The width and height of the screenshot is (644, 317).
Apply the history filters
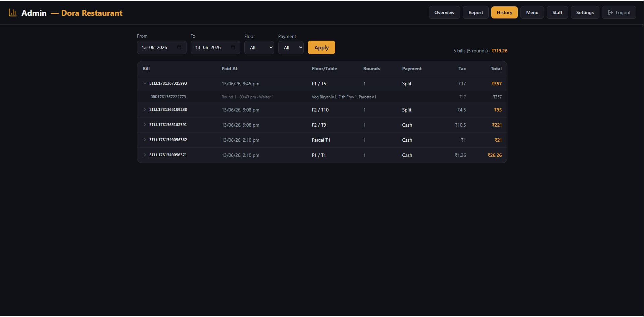coord(321,47)
